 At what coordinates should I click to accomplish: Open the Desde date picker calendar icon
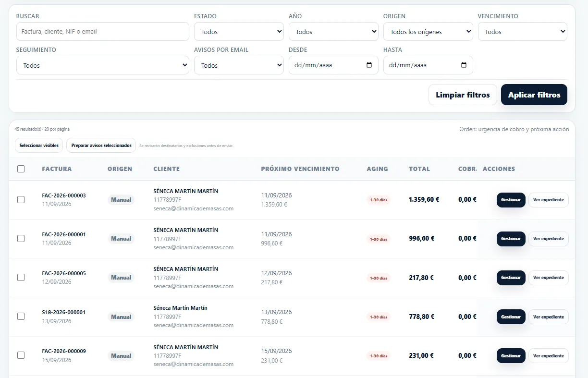[369, 65]
